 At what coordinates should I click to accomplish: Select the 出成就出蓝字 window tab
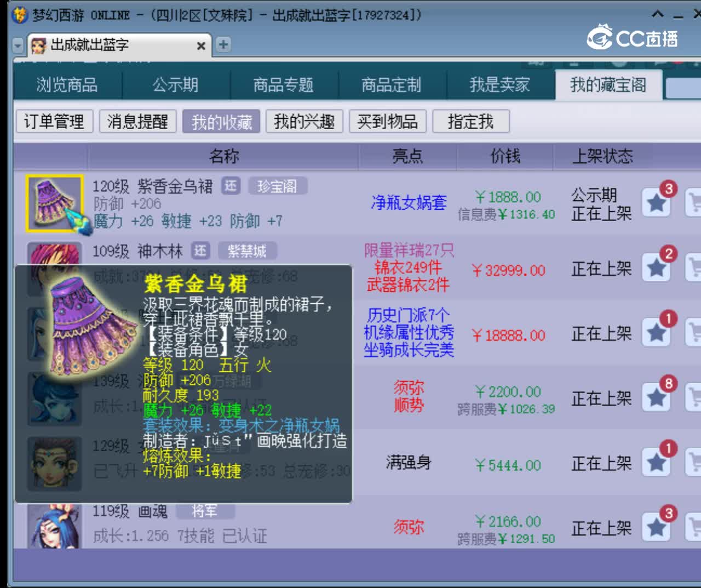pyautogui.click(x=118, y=45)
